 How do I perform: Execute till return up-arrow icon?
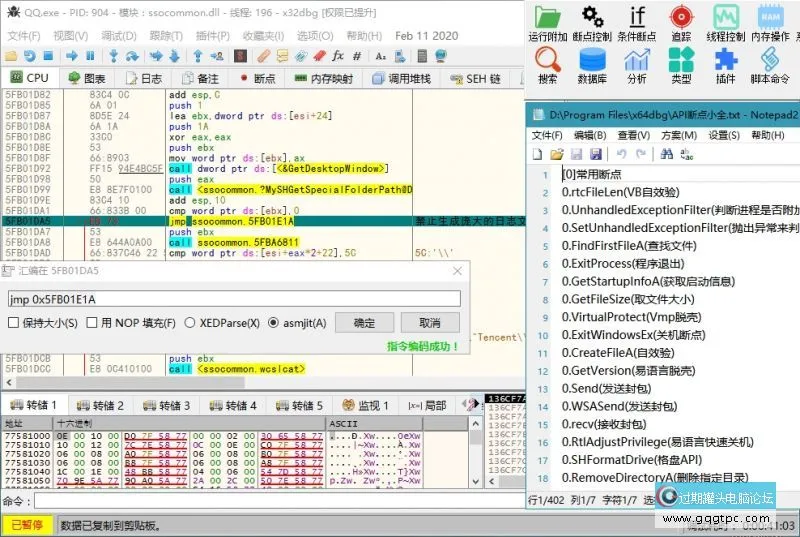click(197, 56)
